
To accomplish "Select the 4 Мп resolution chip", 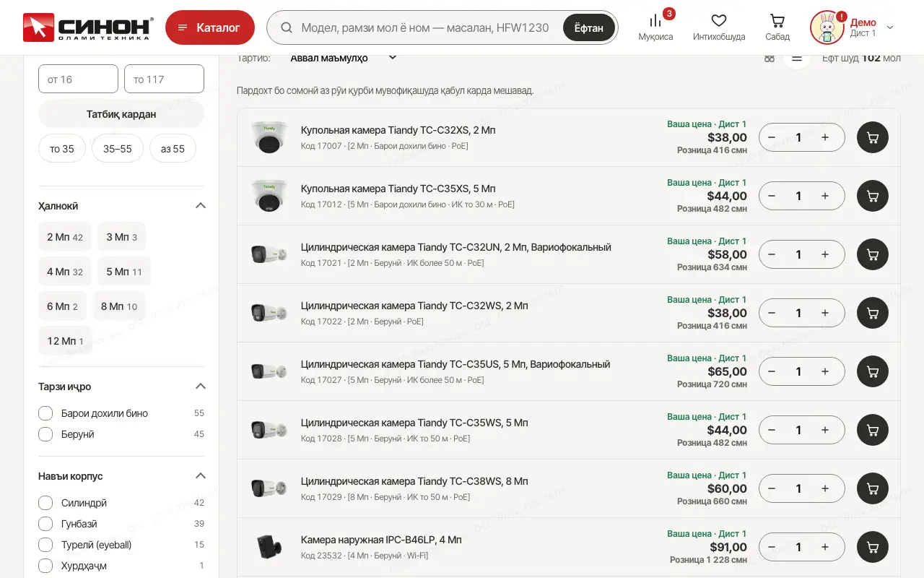I will point(65,272).
